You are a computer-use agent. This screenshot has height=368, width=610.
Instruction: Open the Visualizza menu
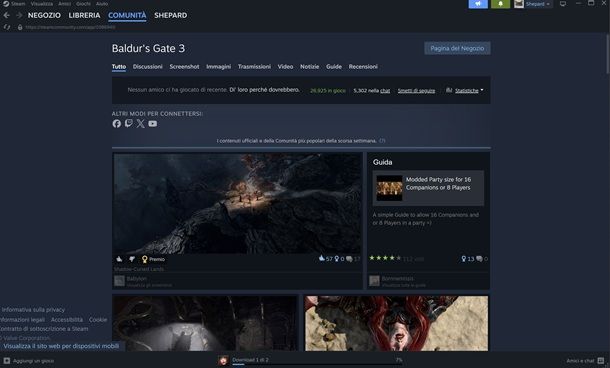pos(42,4)
